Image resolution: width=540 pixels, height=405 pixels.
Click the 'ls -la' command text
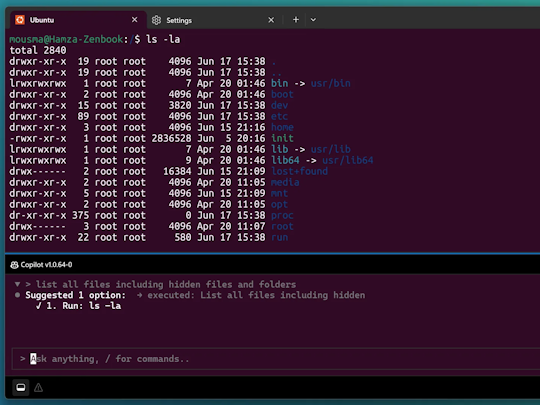click(163, 39)
